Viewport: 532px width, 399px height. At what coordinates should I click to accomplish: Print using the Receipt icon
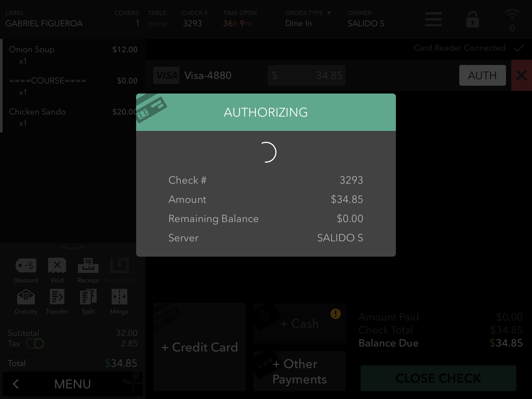click(x=88, y=265)
